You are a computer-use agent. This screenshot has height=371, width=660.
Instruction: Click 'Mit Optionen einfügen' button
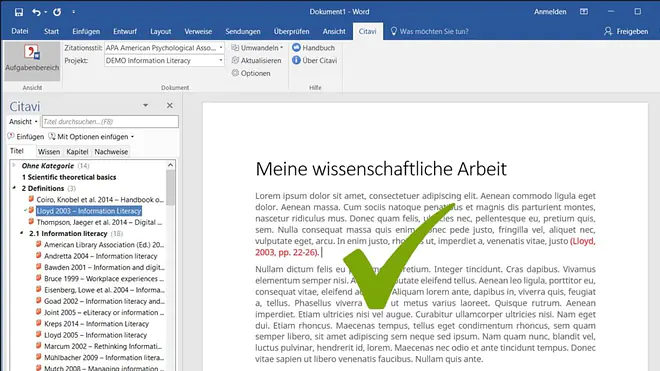88,136
